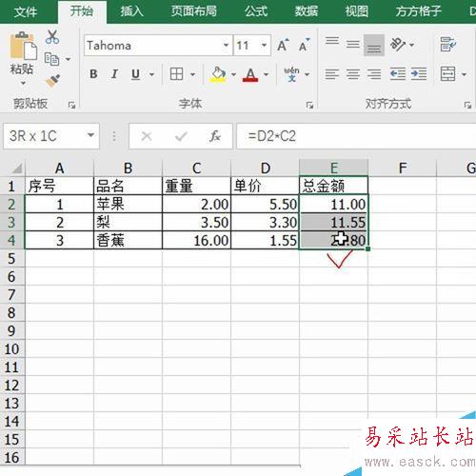
Task: Switch to 插入 ribbon tab
Action: coord(132,11)
